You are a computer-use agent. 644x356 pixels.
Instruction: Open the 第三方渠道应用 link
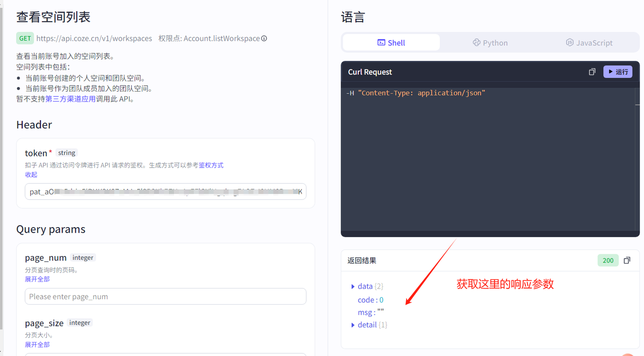click(70, 99)
